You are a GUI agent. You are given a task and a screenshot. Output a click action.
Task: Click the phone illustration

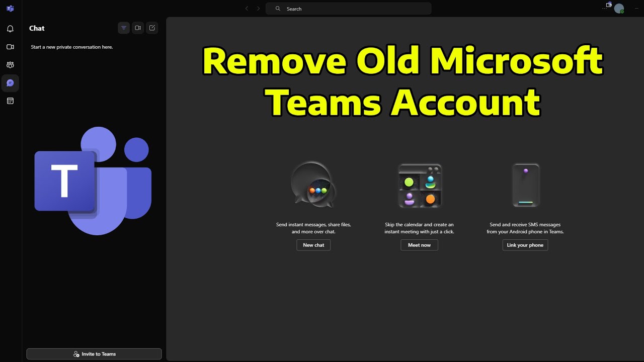[x=526, y=185]
